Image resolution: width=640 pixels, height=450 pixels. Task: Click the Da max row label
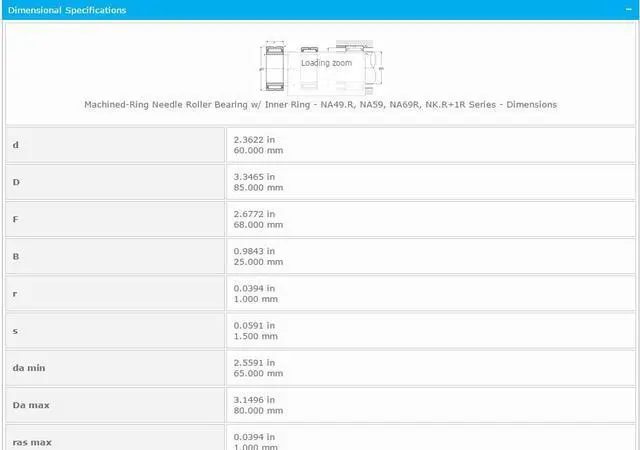[x=30, y=405]
